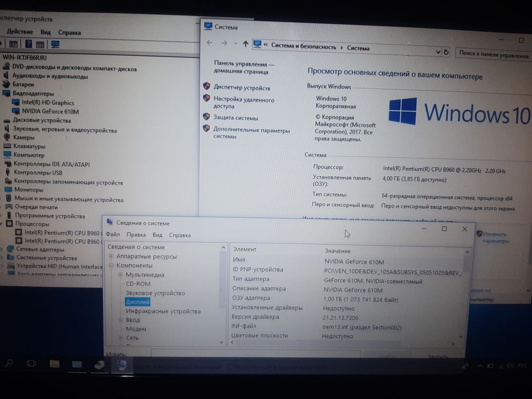Expand the Мультимедиа node
The height and width of the screenshot is (399, 532).
pos(120,275)
